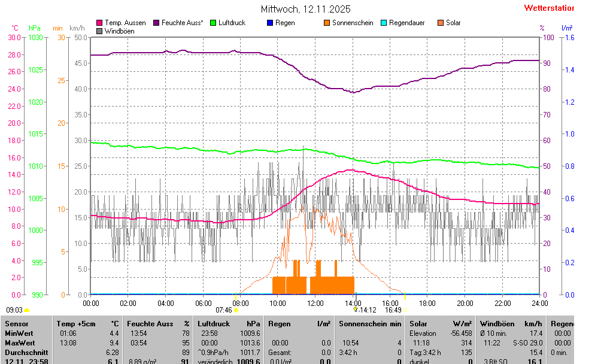Click the orange Sonnenschein legend marker
The image size is (613, 364).
coord(327,23)
